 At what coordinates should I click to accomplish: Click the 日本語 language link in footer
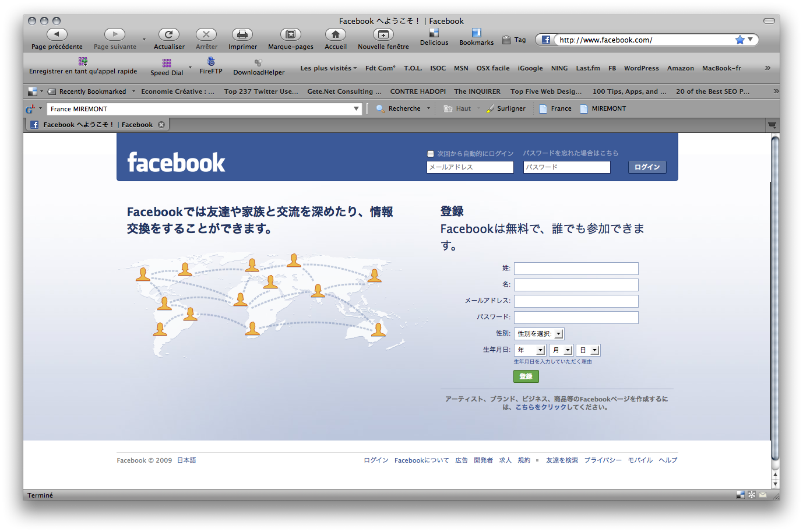pyautogui.click(x=186, y=460)
